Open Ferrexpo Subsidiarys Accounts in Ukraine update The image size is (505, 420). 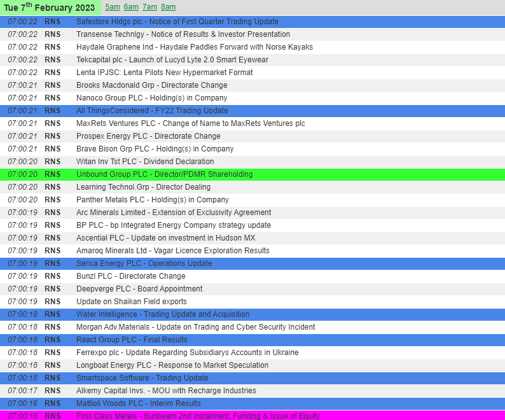[188, 353]
